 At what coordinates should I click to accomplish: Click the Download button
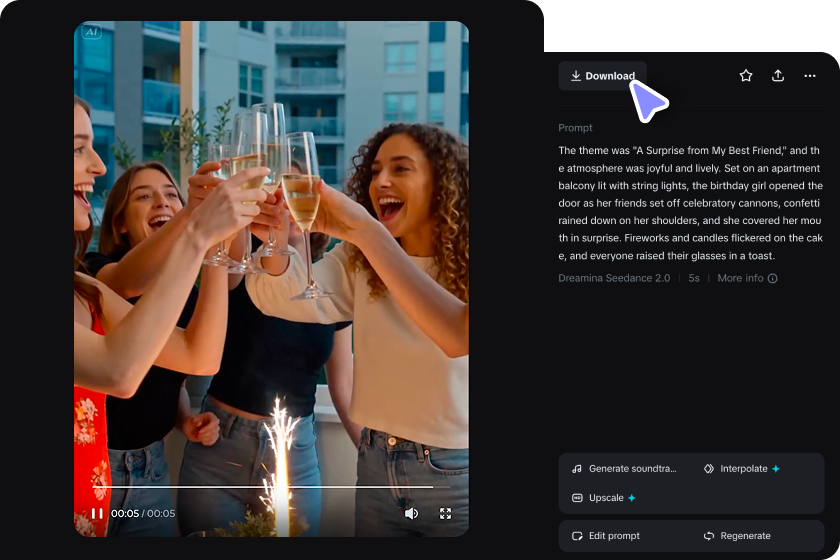[602, 76]
